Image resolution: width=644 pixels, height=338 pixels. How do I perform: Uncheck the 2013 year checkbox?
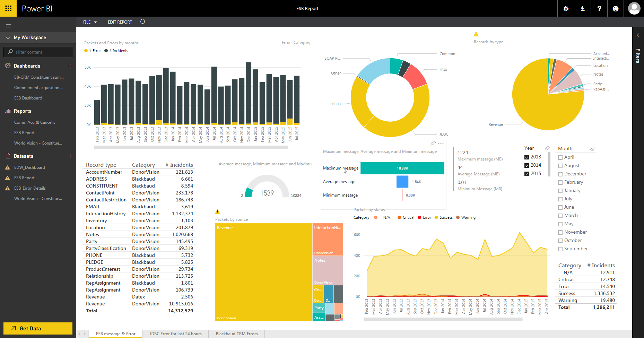coord(526,157)
